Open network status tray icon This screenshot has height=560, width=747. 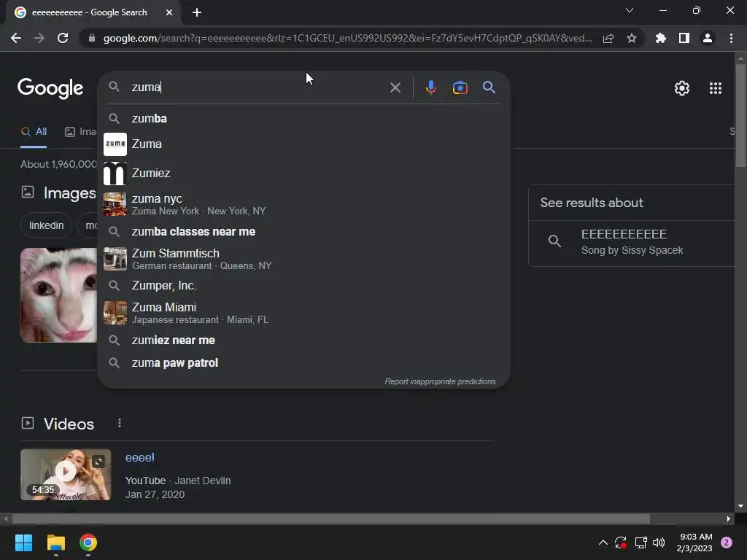click(640, 542)
